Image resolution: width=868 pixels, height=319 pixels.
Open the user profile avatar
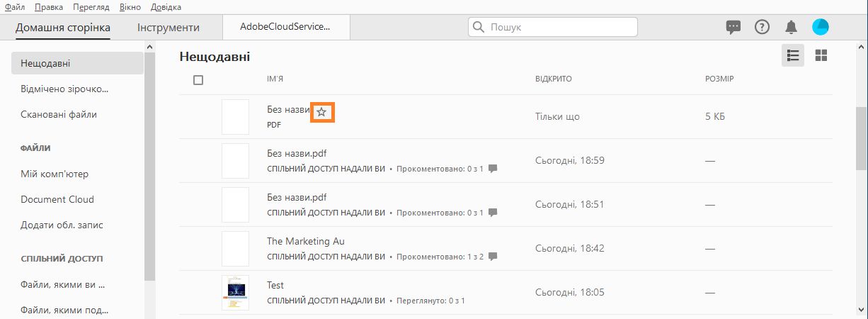pos(820,27)
